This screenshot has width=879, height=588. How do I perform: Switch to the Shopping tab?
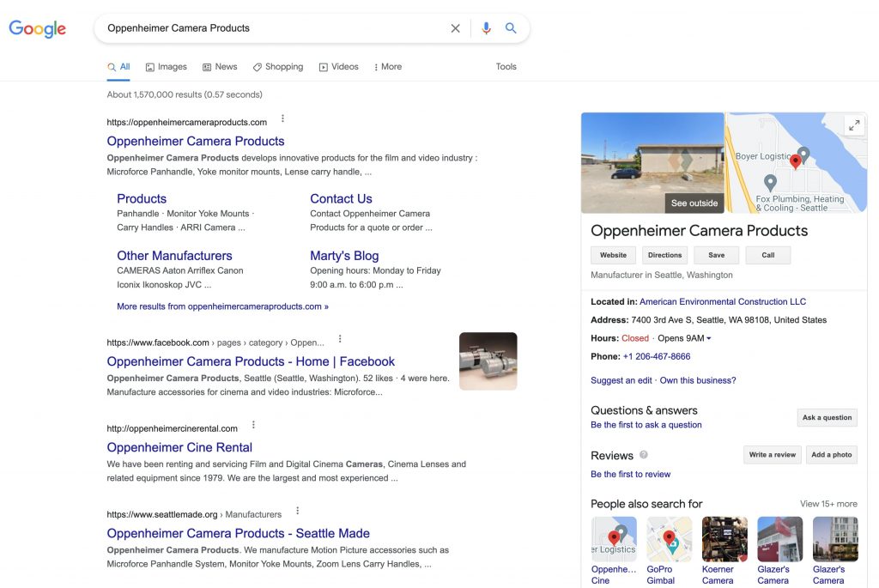coord(278,67)
